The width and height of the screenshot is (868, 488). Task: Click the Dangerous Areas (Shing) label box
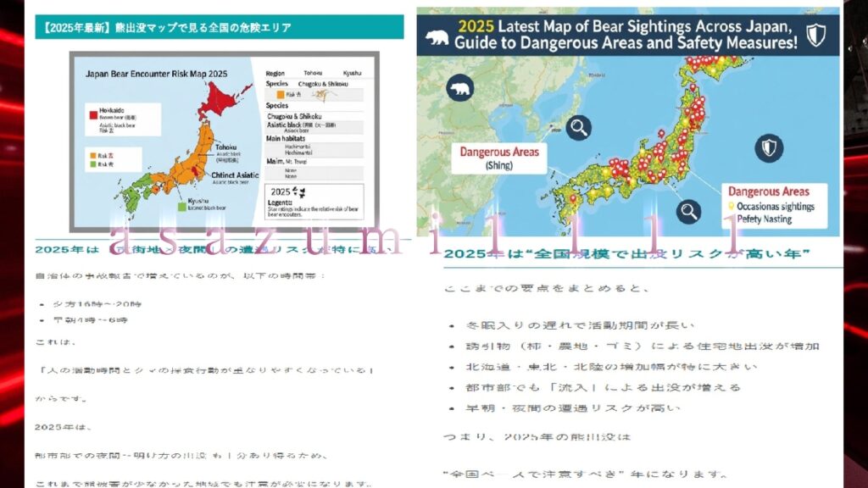[498, 158]
